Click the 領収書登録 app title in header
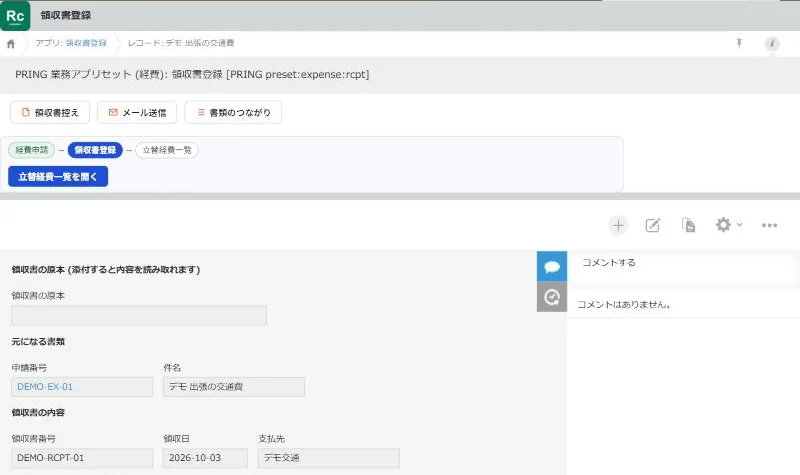800x475 pixels. pyautogui.click(x=66, y=15)
